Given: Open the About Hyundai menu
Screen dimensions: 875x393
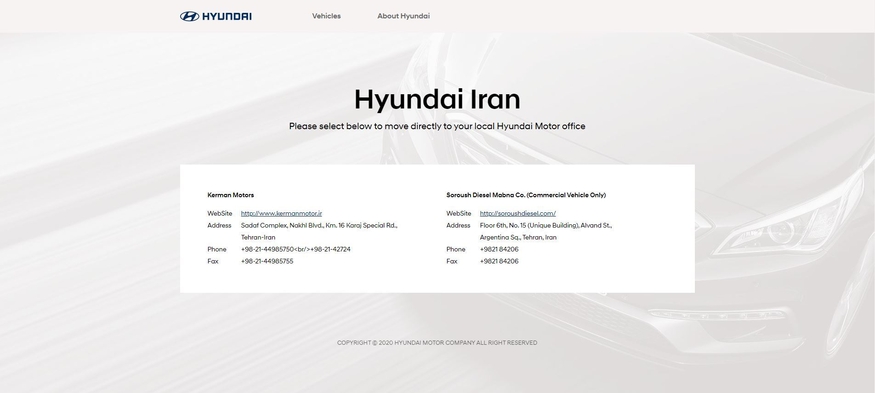Looking at the screenshot, I should pyautogui.click(x=403, y=16).
